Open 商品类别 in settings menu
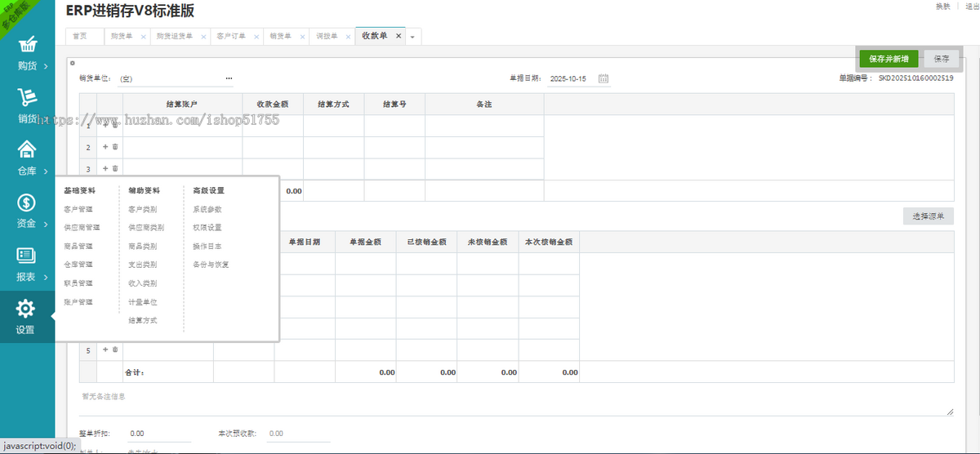Viewport: 980px width, 454px height. point(142,247)
